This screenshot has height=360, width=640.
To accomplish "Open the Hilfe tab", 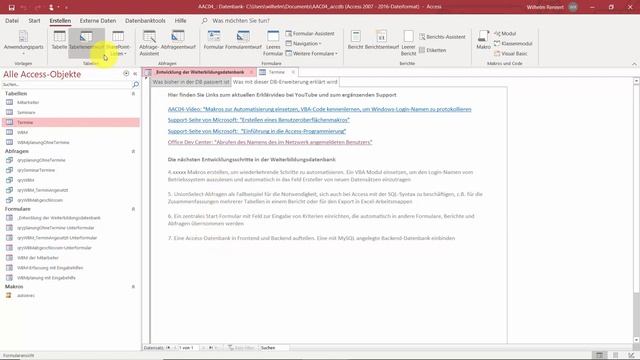I will click(180, 20).
